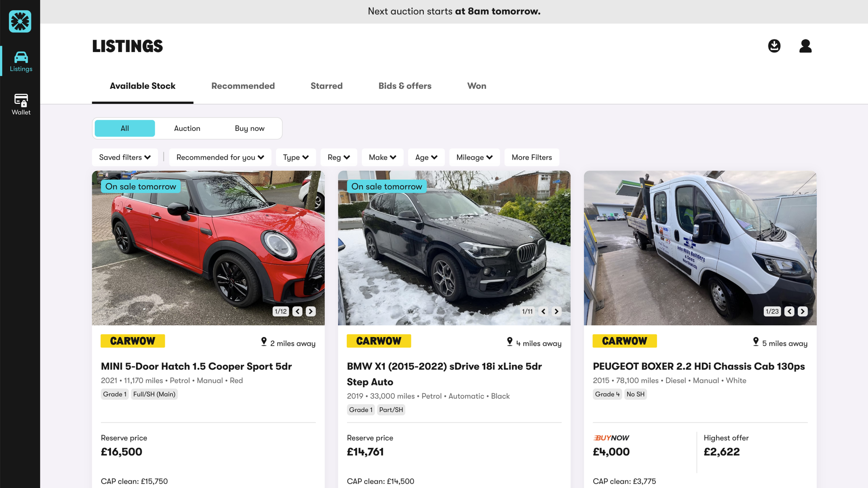
Task: Select the All listing type toggle
Action: pyautogui.click(x=125, y=128)
